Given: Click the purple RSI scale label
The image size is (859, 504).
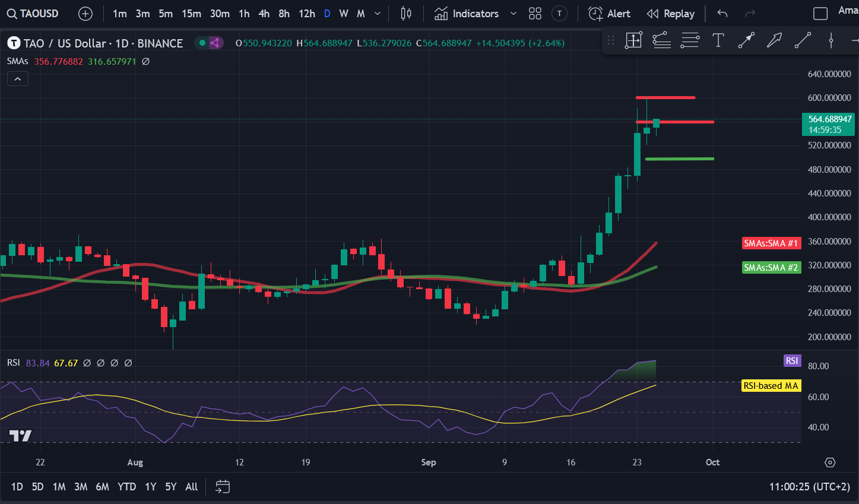Looking at the screenshot, I should coord(792,360).
